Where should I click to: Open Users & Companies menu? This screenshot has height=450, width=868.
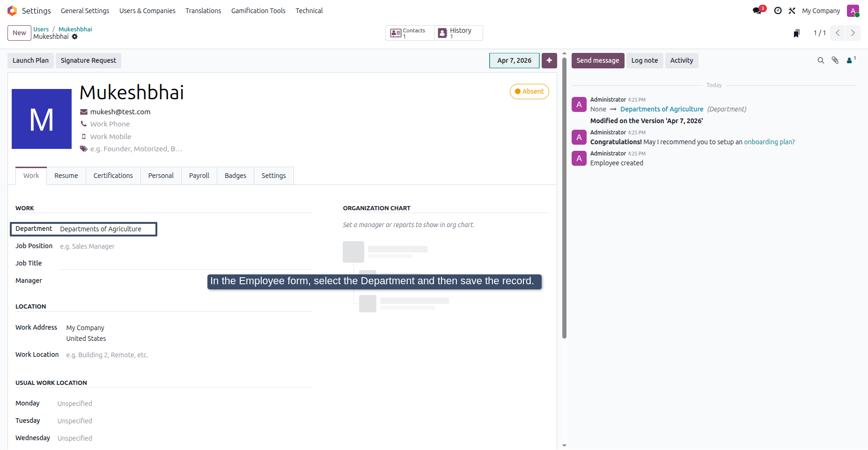147,11
